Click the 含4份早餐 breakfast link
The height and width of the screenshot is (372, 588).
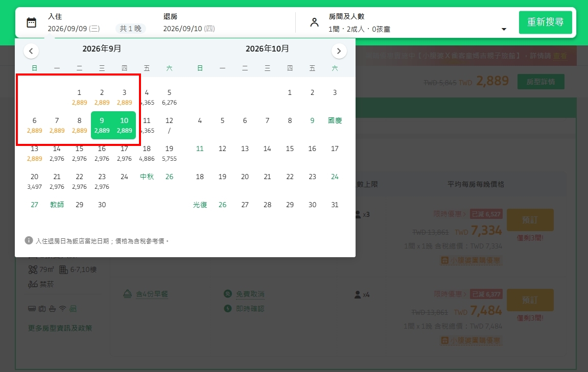click(x=152, y=294)
